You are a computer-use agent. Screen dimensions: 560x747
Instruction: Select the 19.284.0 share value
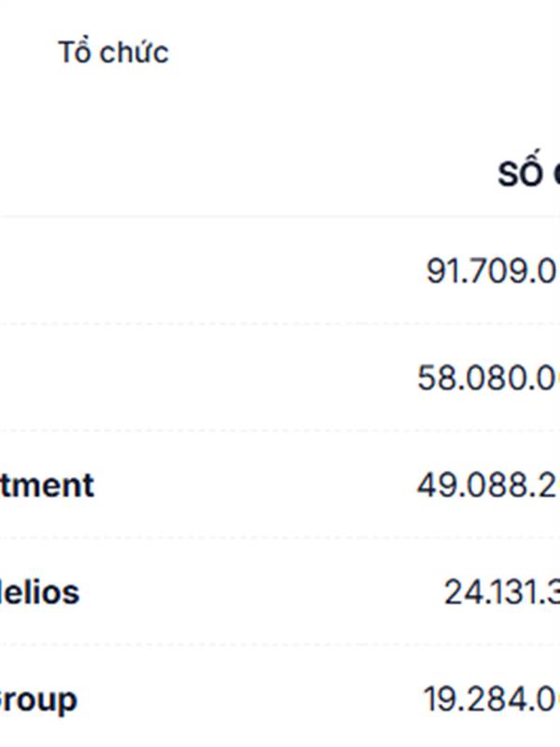(492, 699)
